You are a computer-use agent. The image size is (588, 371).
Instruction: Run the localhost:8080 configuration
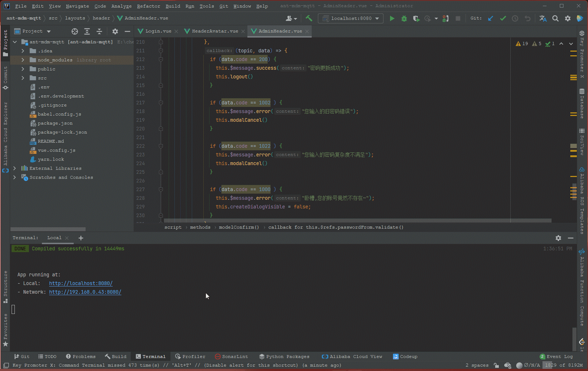(x=392, y=18)
